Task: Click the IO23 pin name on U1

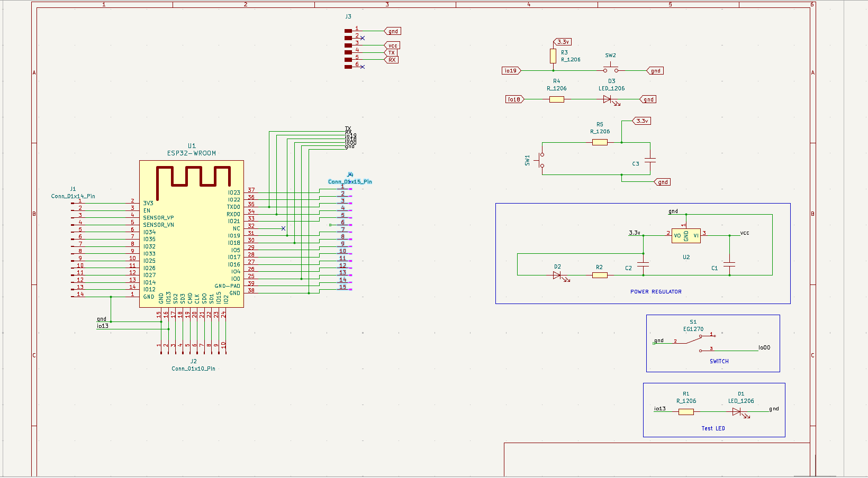Action: [234, 193]
